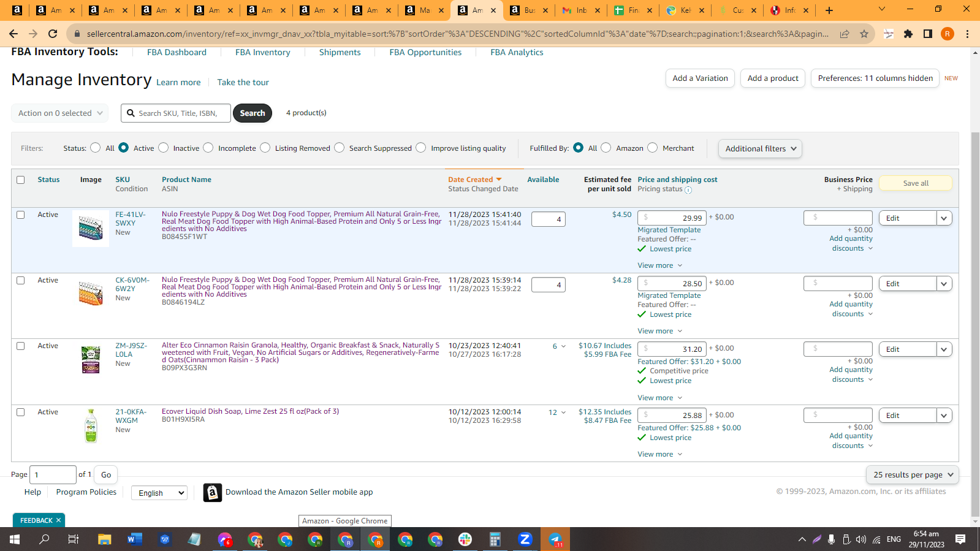Open the notification center icon
Viewport: 980px width, 551px height.
(x=960, y=539)
